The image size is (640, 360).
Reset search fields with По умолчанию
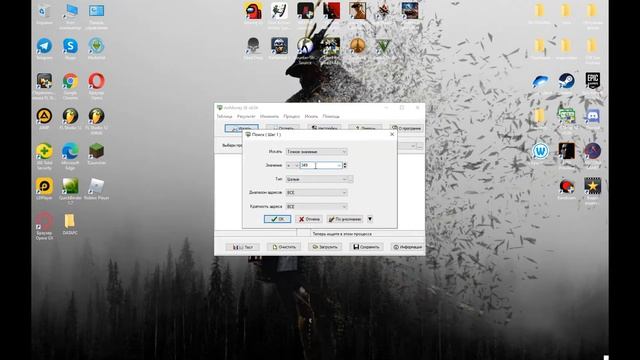coord(345,219)
